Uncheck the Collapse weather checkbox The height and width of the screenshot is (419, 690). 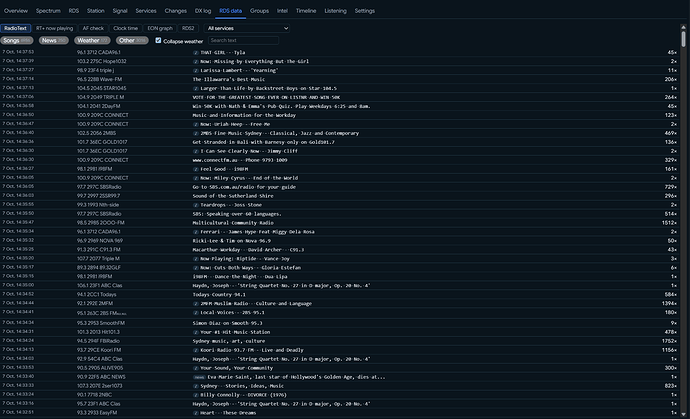tap(158, 40)
